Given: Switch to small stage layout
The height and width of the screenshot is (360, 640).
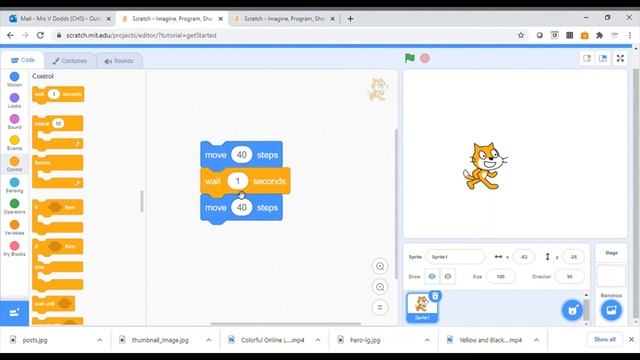Looking at the screenshot, I should tap(587, 58).
